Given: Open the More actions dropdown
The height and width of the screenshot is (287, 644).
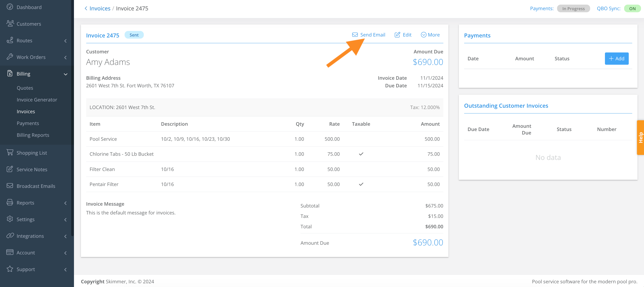Looking at the screenshot, I should 430,35.
